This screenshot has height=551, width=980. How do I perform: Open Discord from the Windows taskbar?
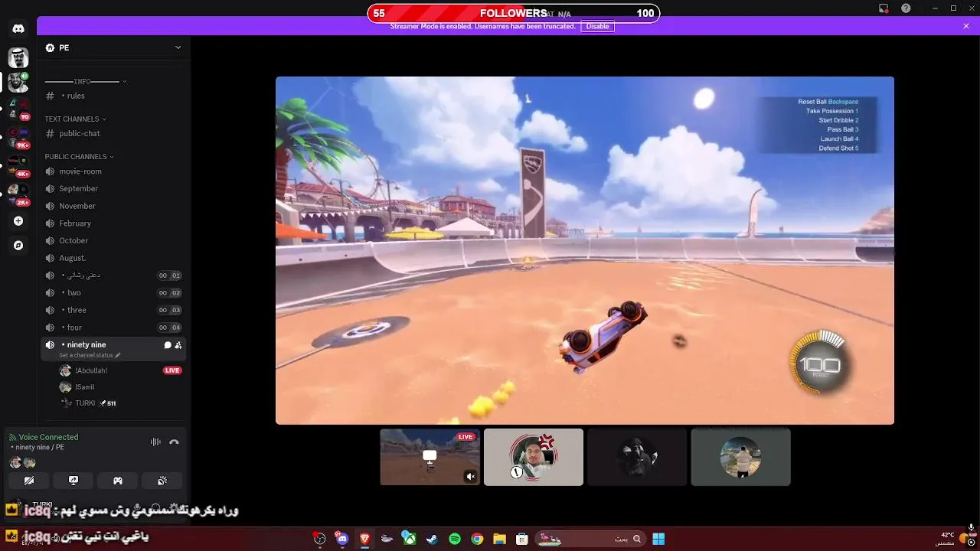pos(342,539)
